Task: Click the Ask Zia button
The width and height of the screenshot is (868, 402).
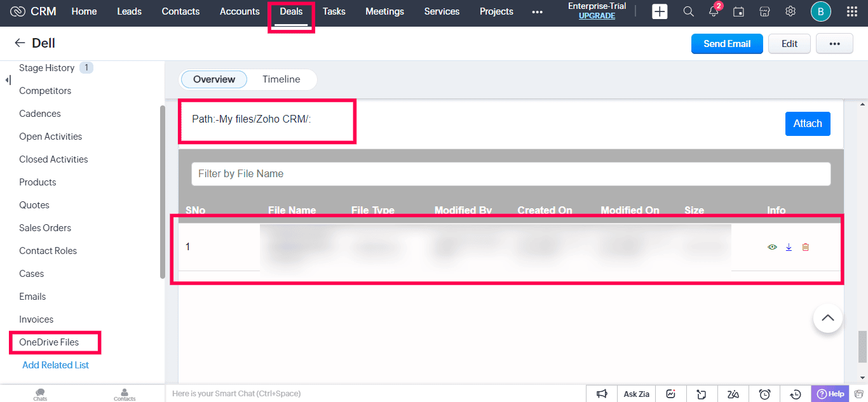Action: pyautogui.click(x=636, y=394)
